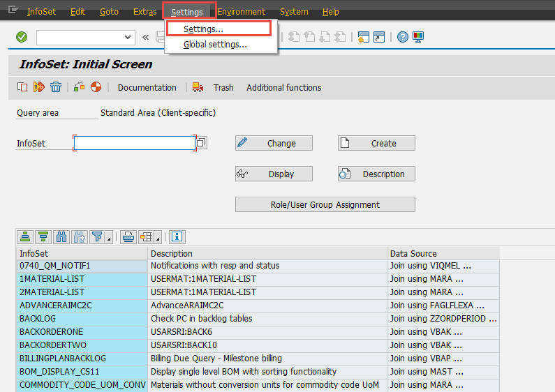Open the InfoSet field value help
Screen dimensions: 555x392
[201, 143]
